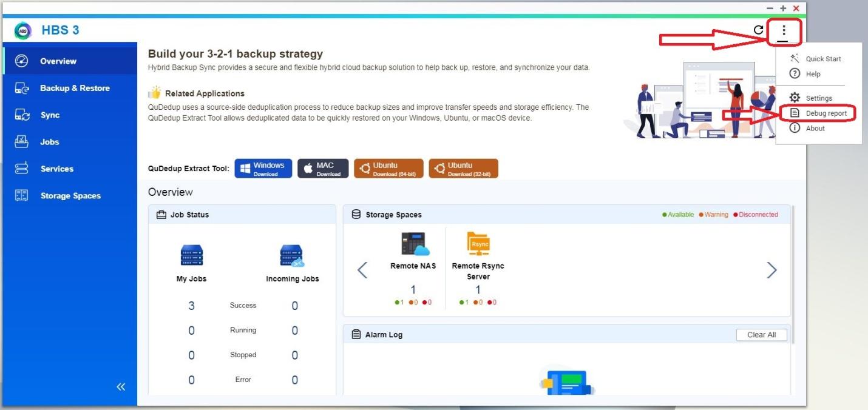Click the My Jobs success count 3
This screenshot has height=410, width=868.
pyautogui.click(x=192, y=306)
